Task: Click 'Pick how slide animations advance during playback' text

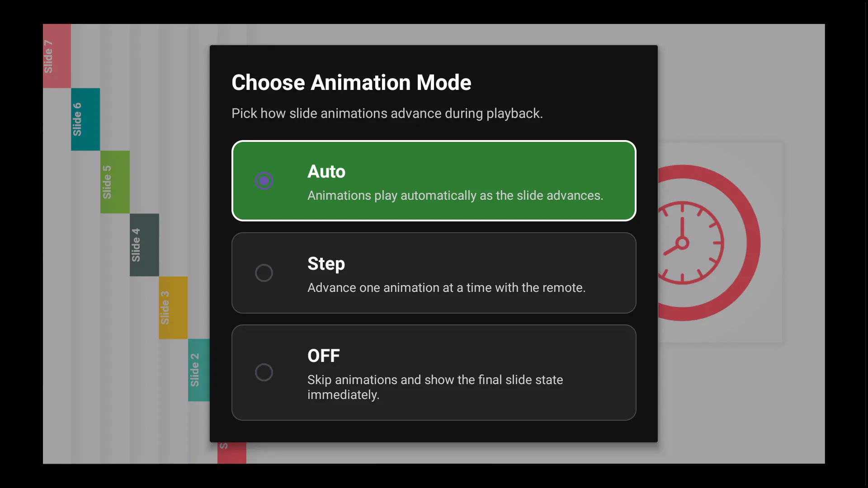Action: tap(387, 113)
